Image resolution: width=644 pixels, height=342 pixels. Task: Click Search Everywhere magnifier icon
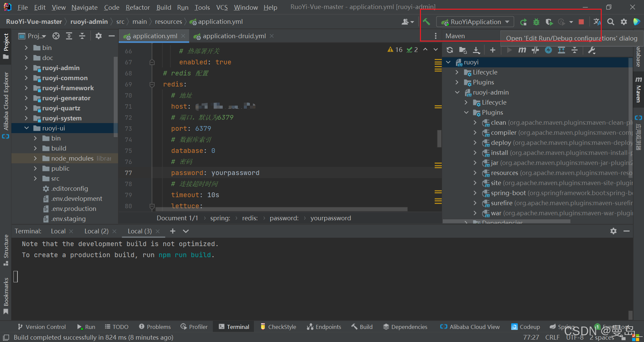point(611,22)
